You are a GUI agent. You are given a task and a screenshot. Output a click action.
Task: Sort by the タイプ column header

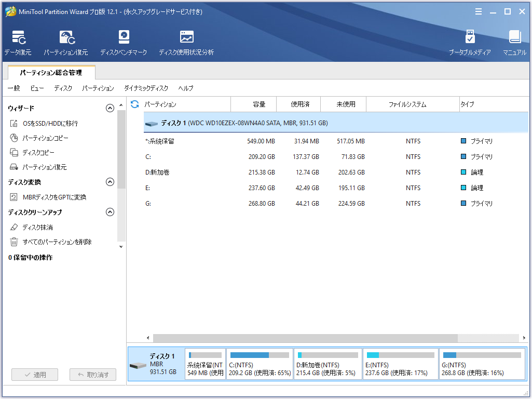coord(494,104)
